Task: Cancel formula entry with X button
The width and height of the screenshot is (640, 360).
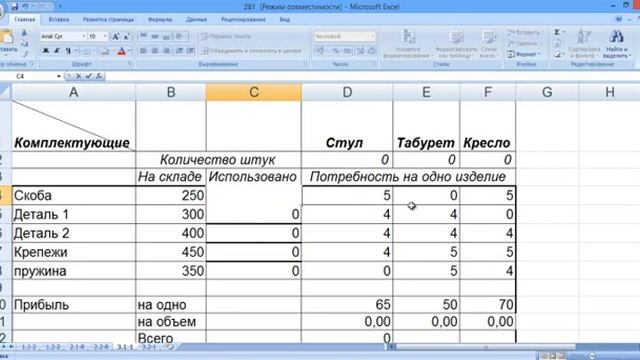Action: (x=78, y=76)
